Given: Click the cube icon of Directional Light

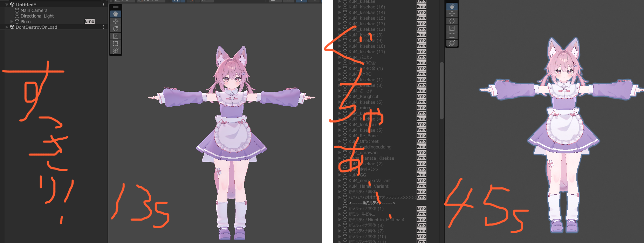Looking at the screenshot, I should pyautogui.click(x=17, y=16).
